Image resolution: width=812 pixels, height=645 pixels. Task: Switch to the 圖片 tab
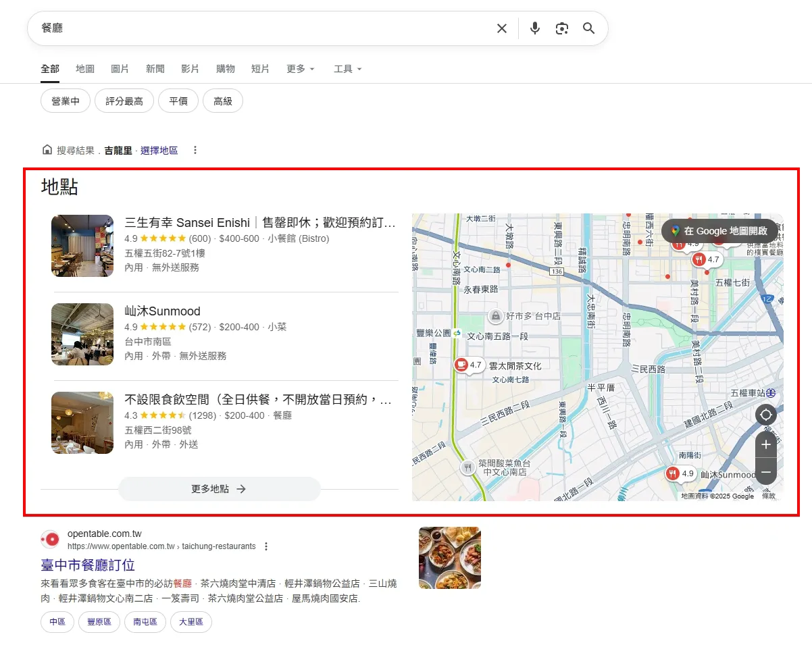click(x=120, y=68)
